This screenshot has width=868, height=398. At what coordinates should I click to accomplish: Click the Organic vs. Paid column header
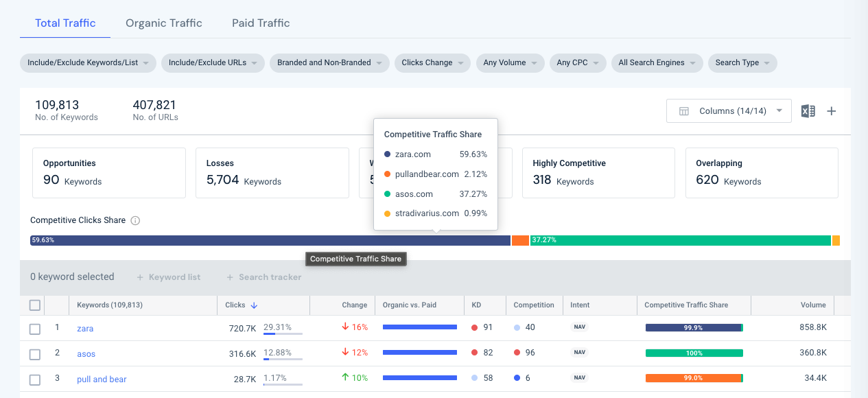pyautogui.click(x=410, y=305)
